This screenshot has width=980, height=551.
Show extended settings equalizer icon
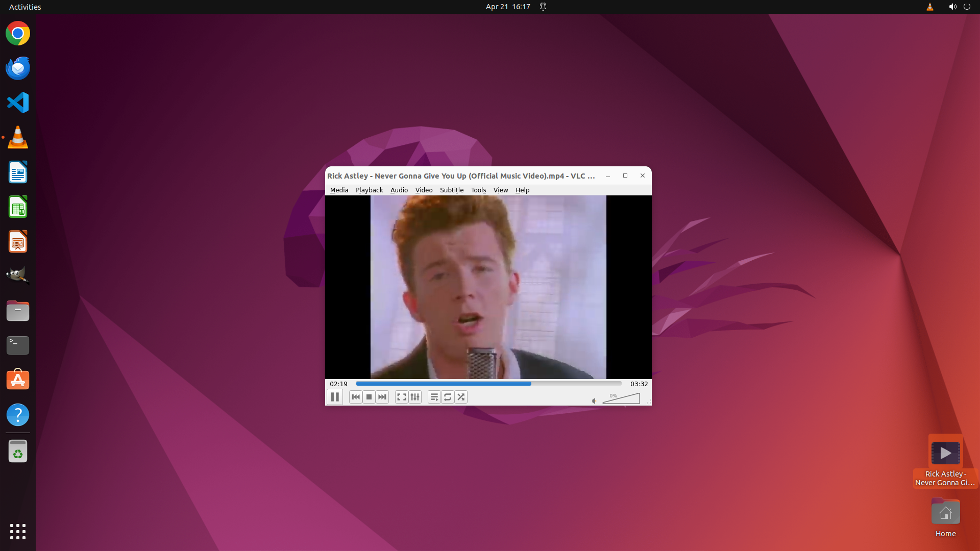pyautogui.click(x=415, y=397)
